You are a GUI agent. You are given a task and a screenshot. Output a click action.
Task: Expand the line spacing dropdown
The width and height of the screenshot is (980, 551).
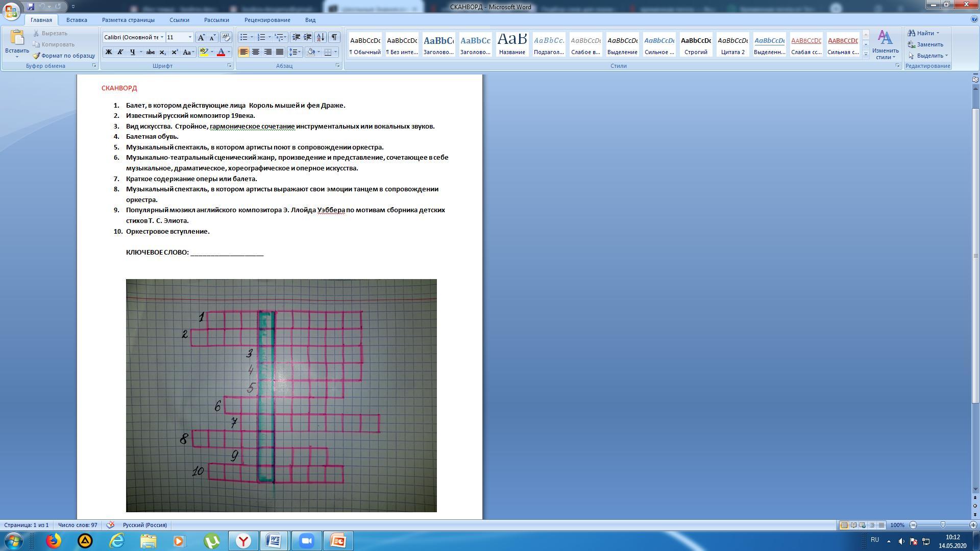click(x=300, y=52)
